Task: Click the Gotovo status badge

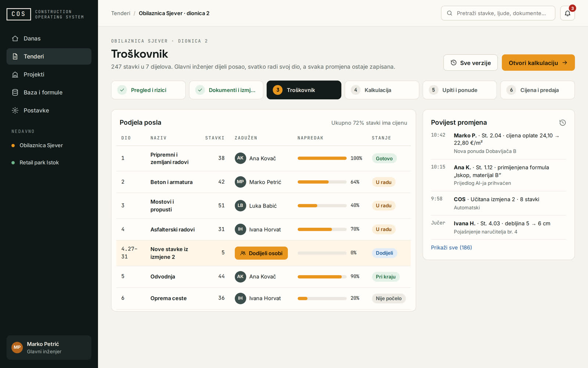Action: click(384, 158)
